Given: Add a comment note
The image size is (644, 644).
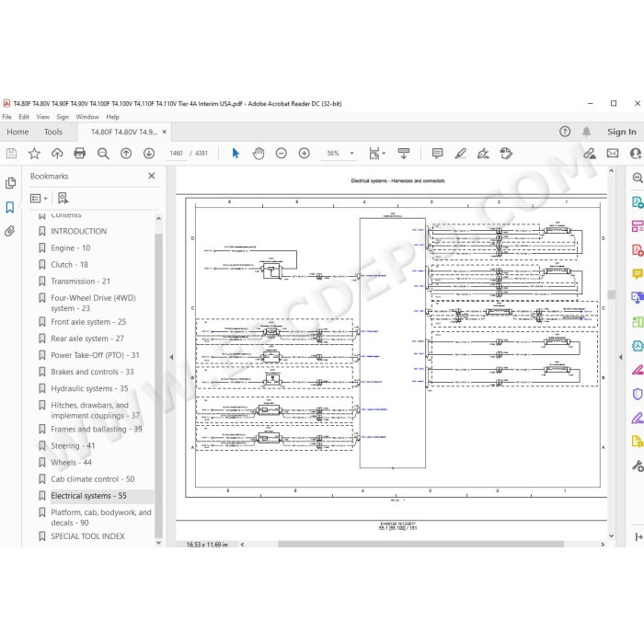Looking at the screenshot, I should (x=437, y=154).
